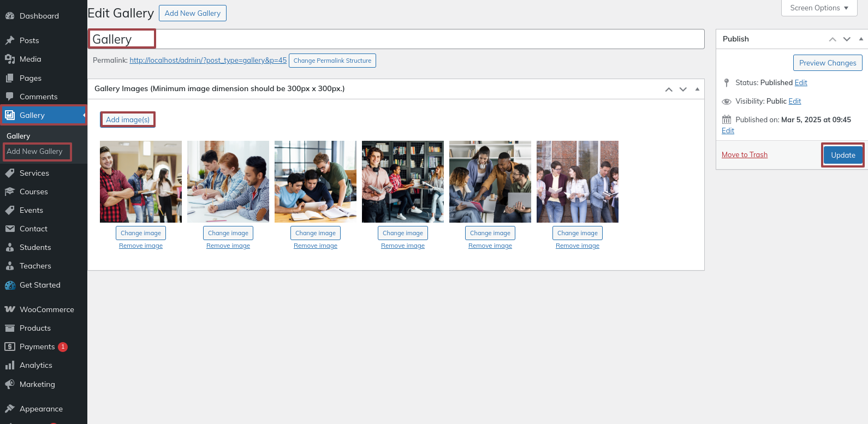Open Posts menu item
The height and width of the screenshot is (424, 868).
(x=44, y=40)
